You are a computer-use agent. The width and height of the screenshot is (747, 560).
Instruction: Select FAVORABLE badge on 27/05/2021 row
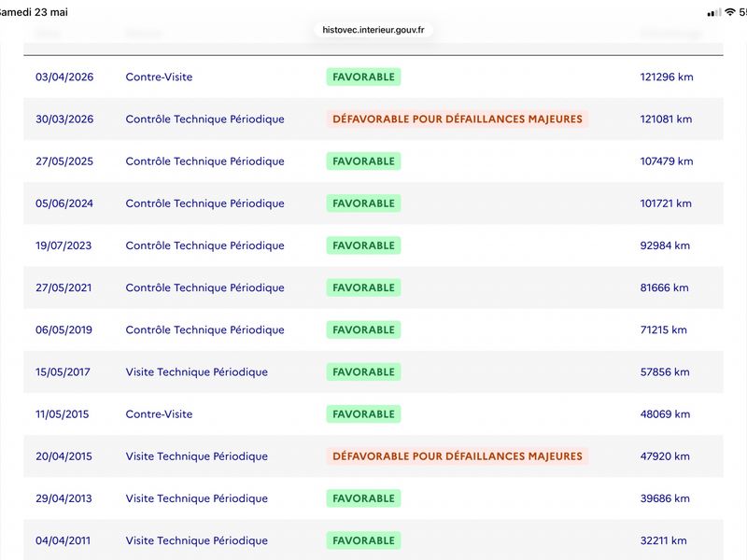pyautogui.click(x=363, y=287)
